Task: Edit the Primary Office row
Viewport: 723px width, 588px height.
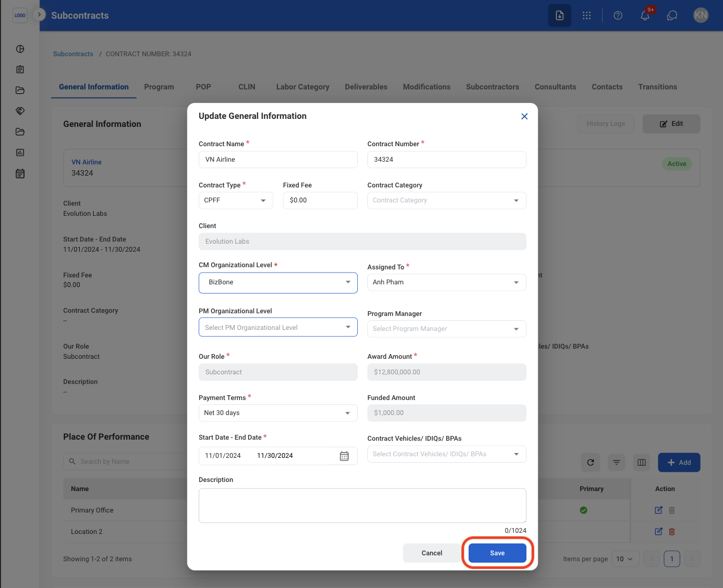Action: coord(659,510)
